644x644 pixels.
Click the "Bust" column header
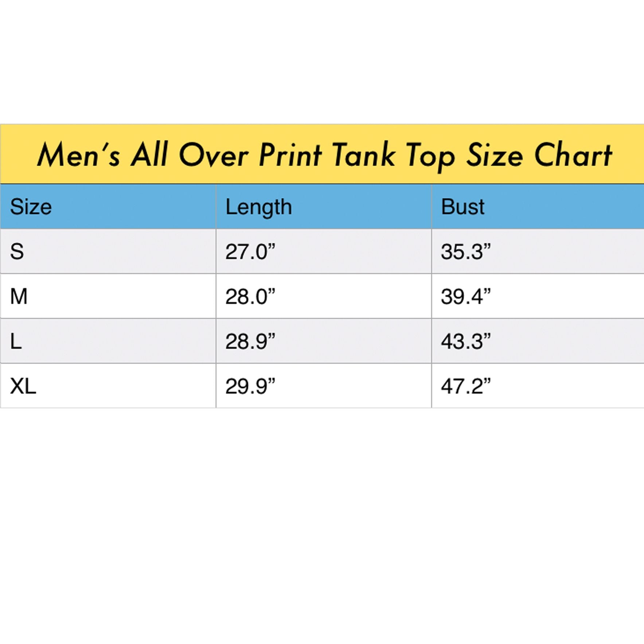point(462,207)
